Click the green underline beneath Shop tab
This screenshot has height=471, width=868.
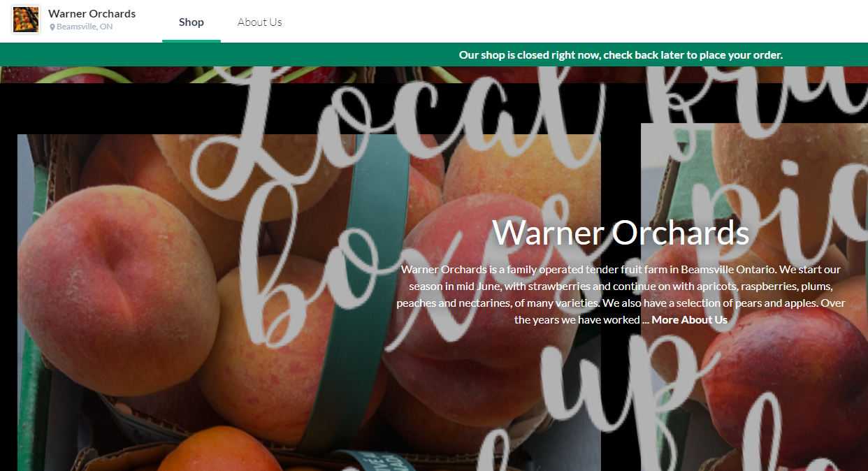click(x=191, y=41)
